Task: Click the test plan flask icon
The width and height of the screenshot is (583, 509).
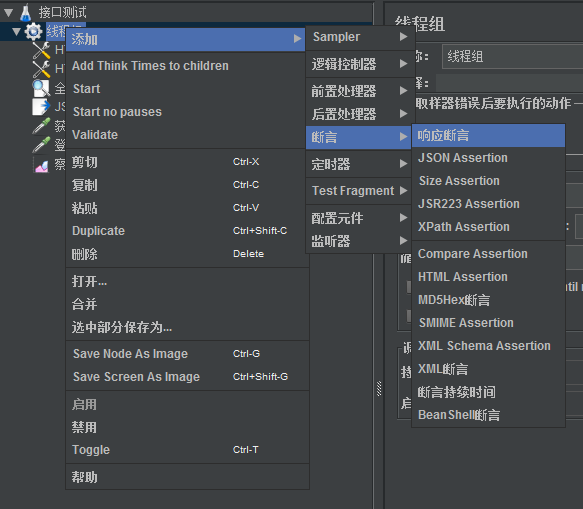Action: (x=25, y=13)
